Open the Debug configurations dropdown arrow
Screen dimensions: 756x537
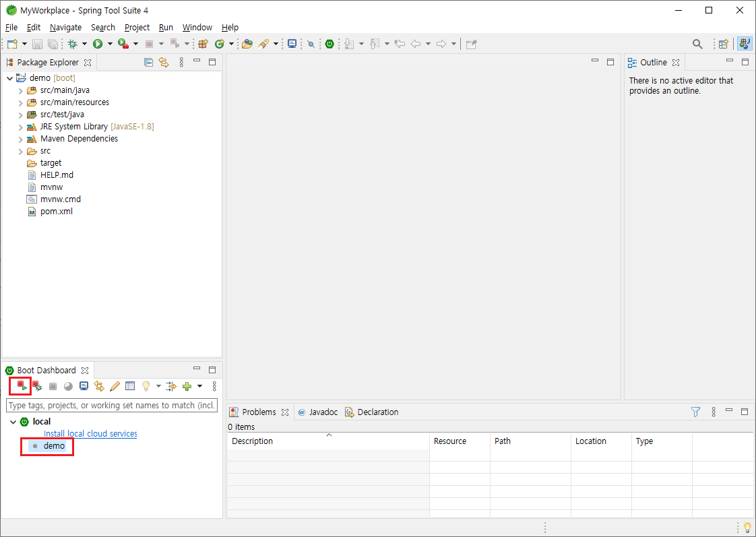tap(84, 44)
